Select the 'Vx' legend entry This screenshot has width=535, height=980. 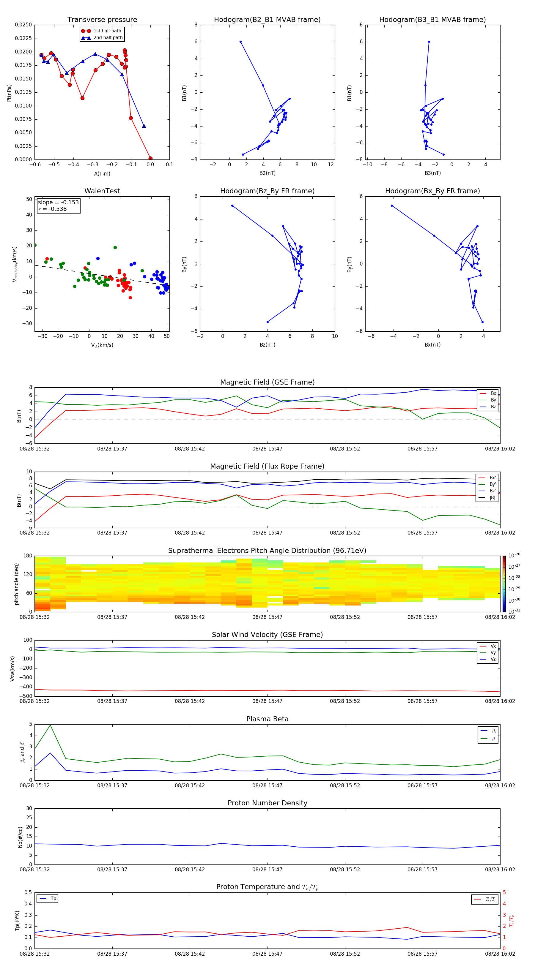click(x=488, y=646)
